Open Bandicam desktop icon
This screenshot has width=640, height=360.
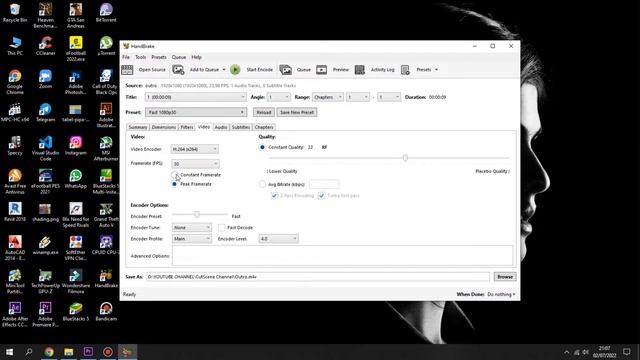106,309
